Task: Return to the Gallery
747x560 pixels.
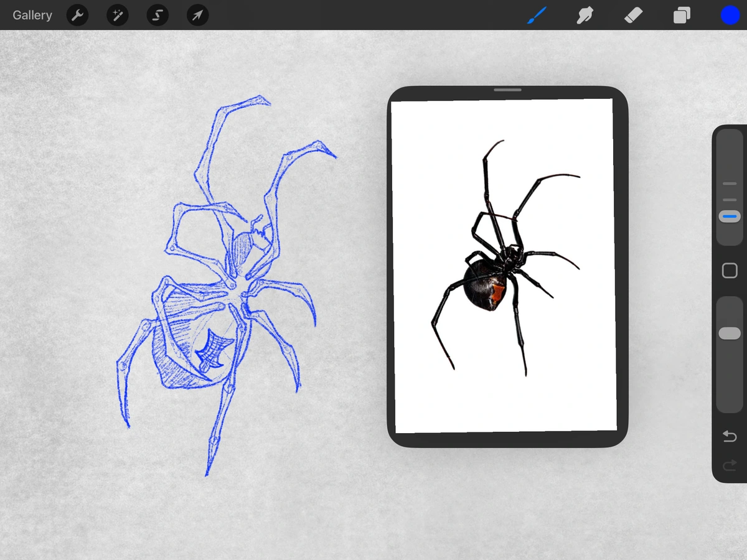Action: pos(32,15)
